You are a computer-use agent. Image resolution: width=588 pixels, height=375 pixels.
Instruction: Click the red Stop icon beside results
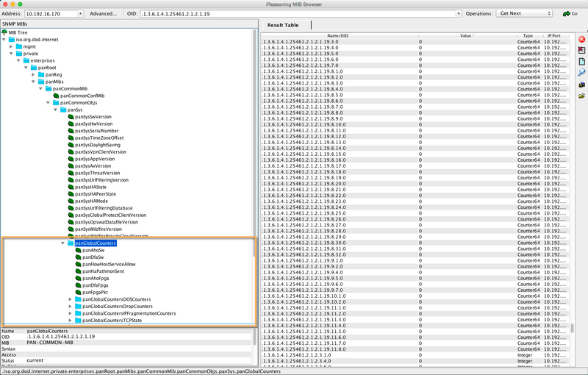[581, 39]
